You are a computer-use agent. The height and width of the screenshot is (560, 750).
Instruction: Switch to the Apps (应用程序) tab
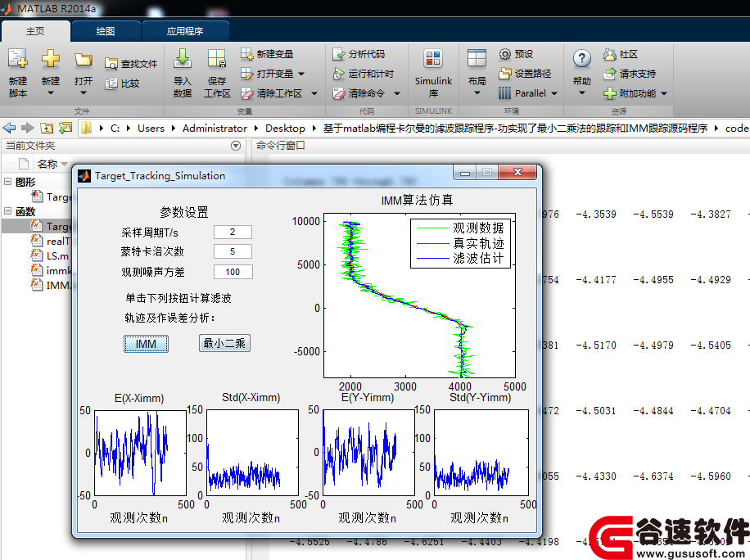pos(185,31)
